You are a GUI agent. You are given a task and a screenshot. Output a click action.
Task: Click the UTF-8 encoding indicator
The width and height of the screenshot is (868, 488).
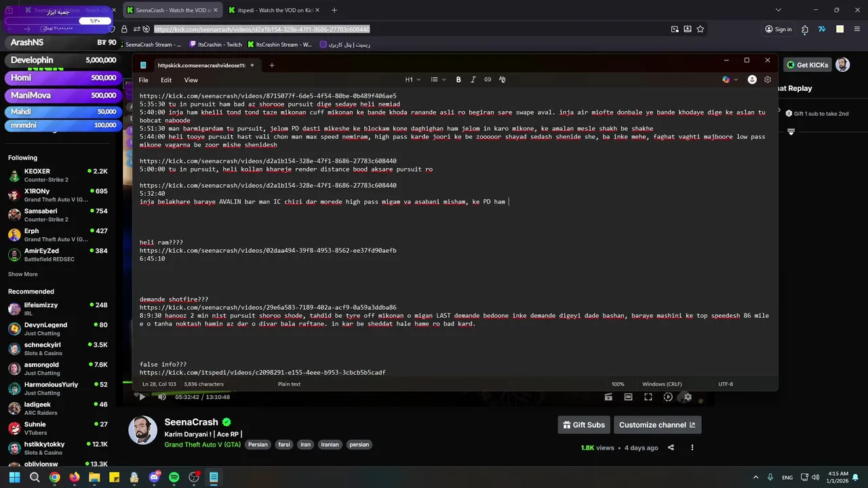(x=726, y=384)
